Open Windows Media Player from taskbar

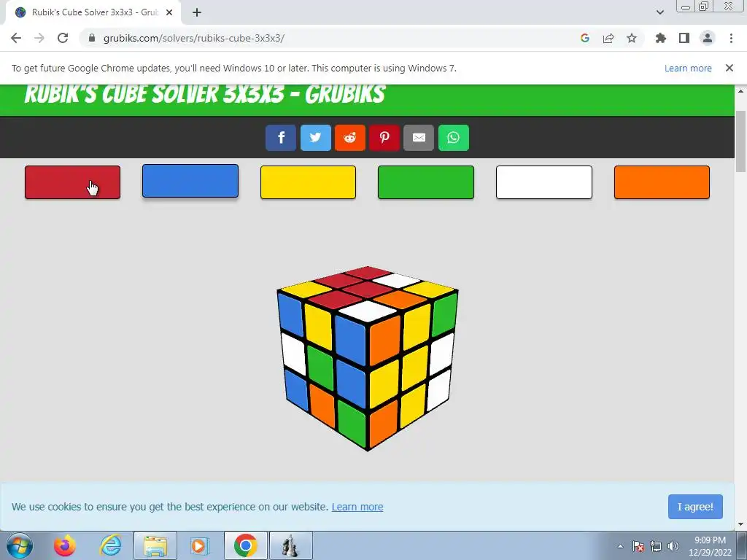(200, 545)
